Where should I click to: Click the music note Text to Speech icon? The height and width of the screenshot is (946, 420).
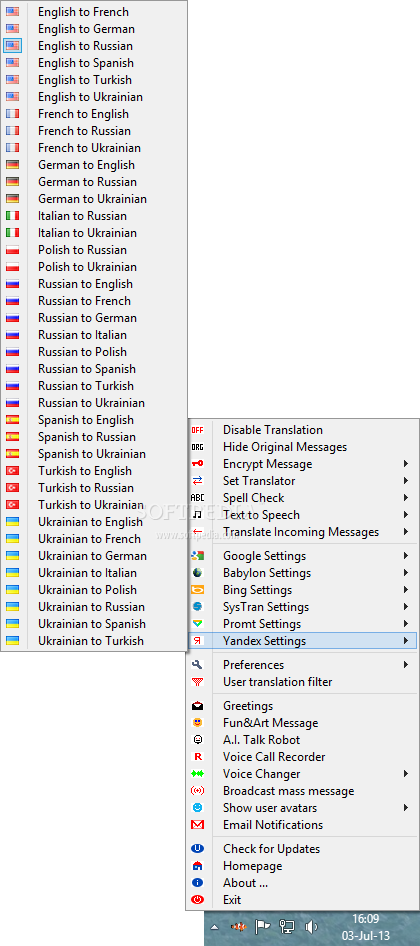(x=197, y=515)
